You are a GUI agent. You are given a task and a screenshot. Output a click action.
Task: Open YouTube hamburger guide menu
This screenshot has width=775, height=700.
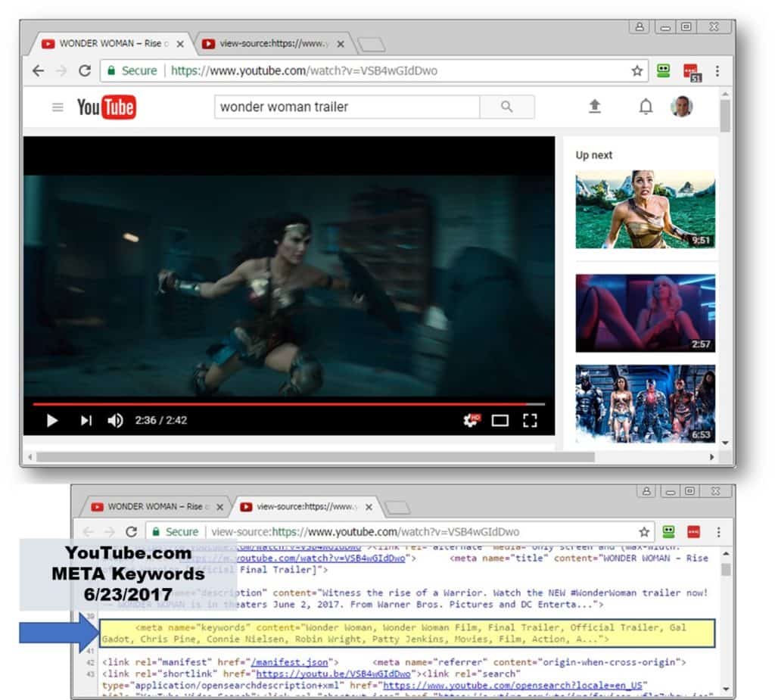(x=58, y=107)
